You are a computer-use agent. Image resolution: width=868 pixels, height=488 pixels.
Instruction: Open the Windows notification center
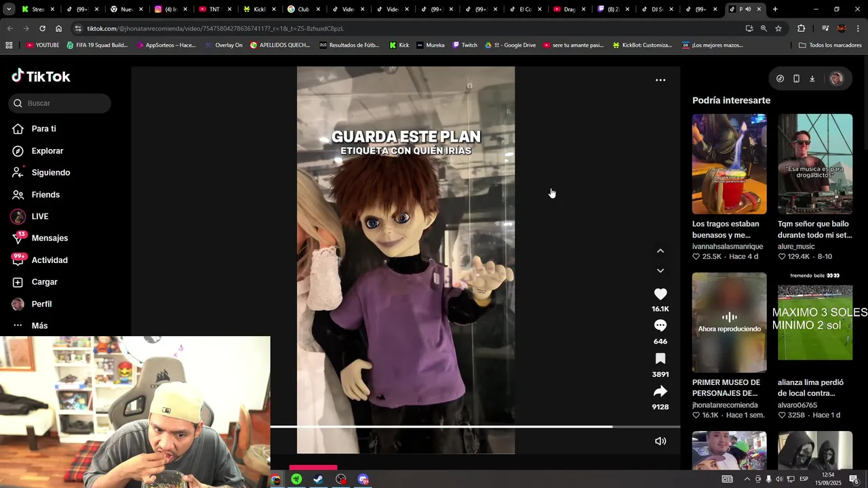click(x=854, y=479)
